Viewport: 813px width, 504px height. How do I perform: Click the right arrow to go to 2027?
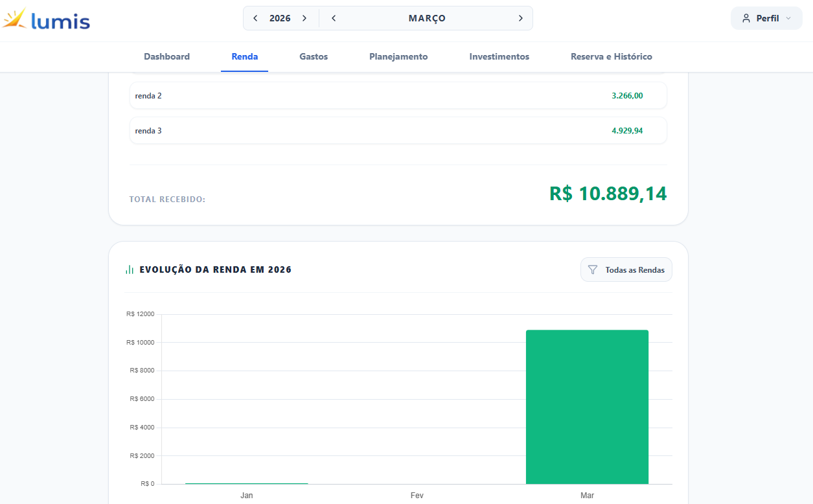coord(305,18)
